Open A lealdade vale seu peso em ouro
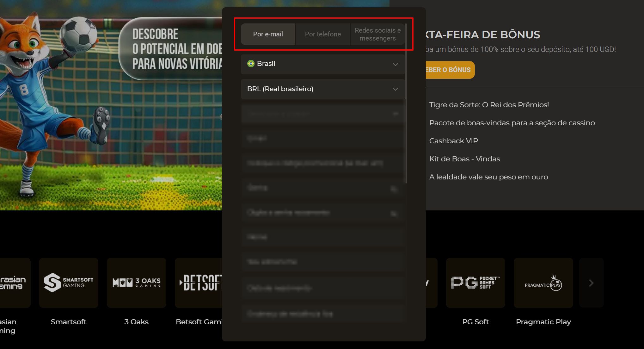 pyautogui.click(x=488, y=177)
